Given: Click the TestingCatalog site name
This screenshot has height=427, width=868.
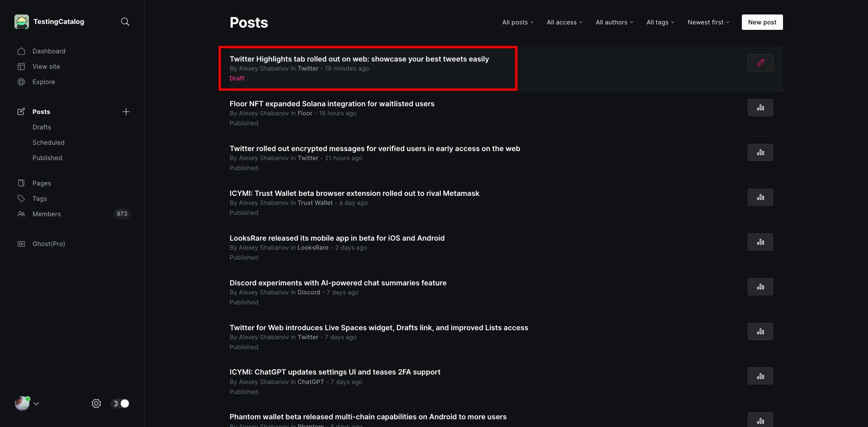Looking at the screenshot, I should pos(59,22).
